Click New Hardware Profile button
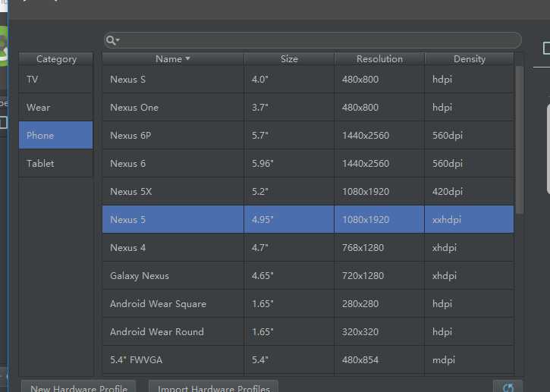The image size is (550, 392). point(79,387)
